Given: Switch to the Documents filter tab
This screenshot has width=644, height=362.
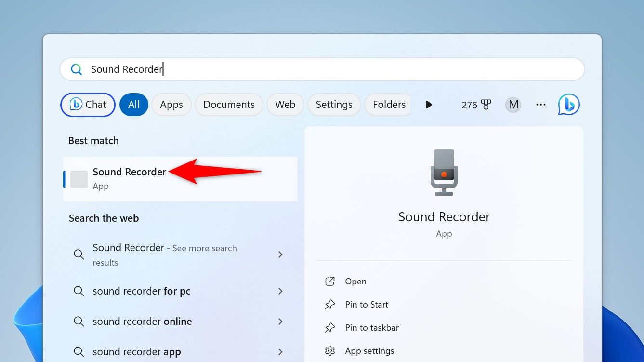Looking at the screenshot, I should click(x=229, y=104).
